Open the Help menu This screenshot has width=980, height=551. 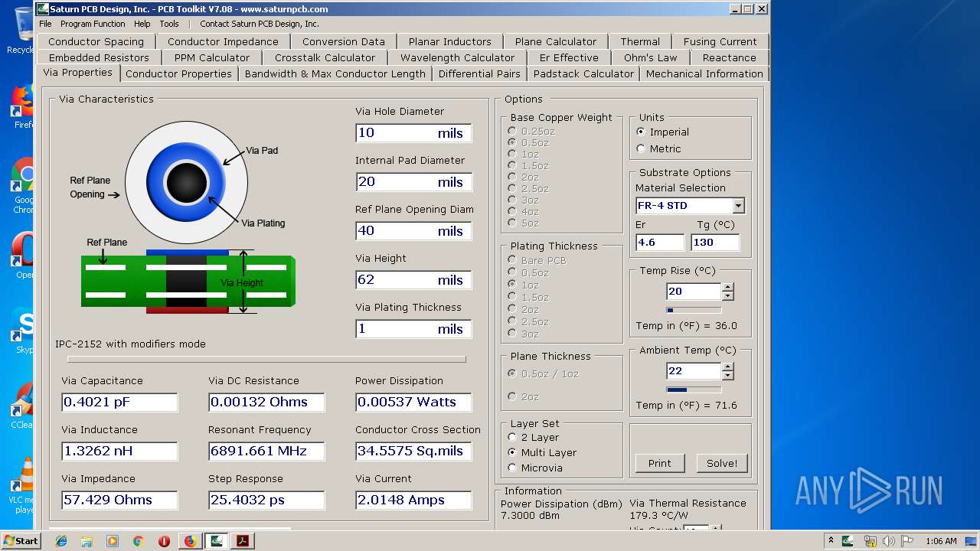(142, 24)
